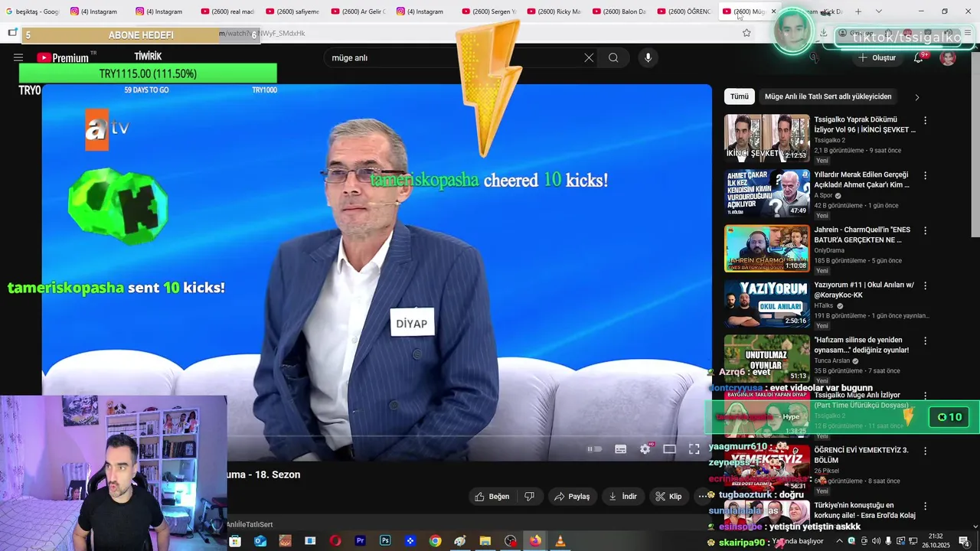Open the Windows Start menu

235,541
